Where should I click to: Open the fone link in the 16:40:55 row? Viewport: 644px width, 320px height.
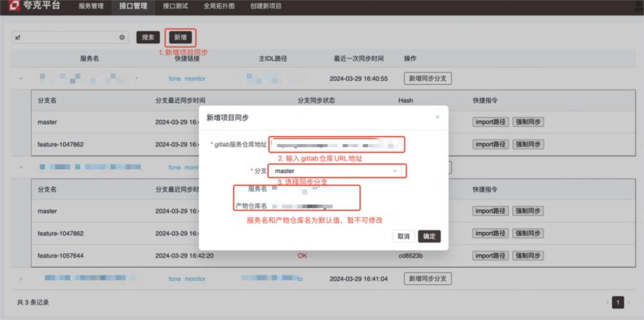tap(175, 78)
